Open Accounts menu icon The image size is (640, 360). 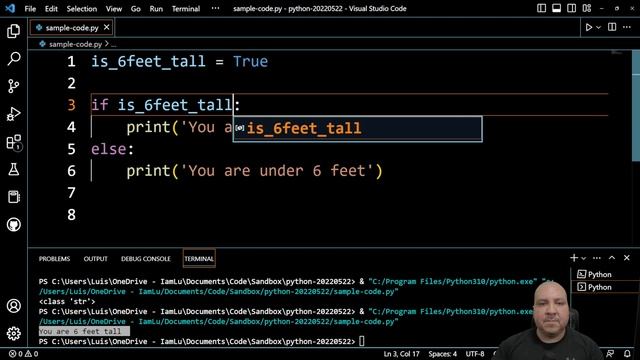pos(13,306)
